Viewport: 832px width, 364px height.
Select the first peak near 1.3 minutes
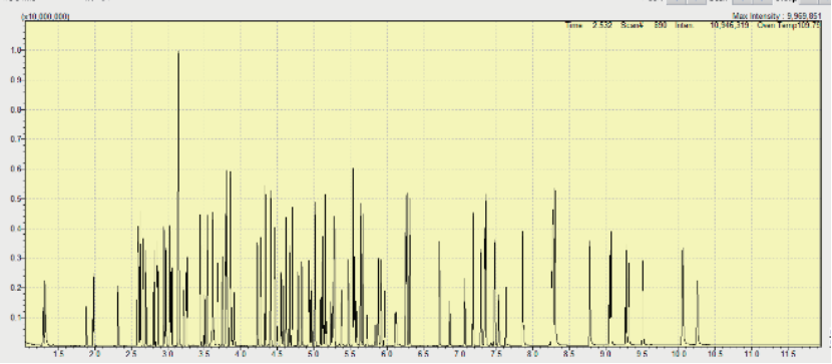pyautogui.click(x=45, y=313)
